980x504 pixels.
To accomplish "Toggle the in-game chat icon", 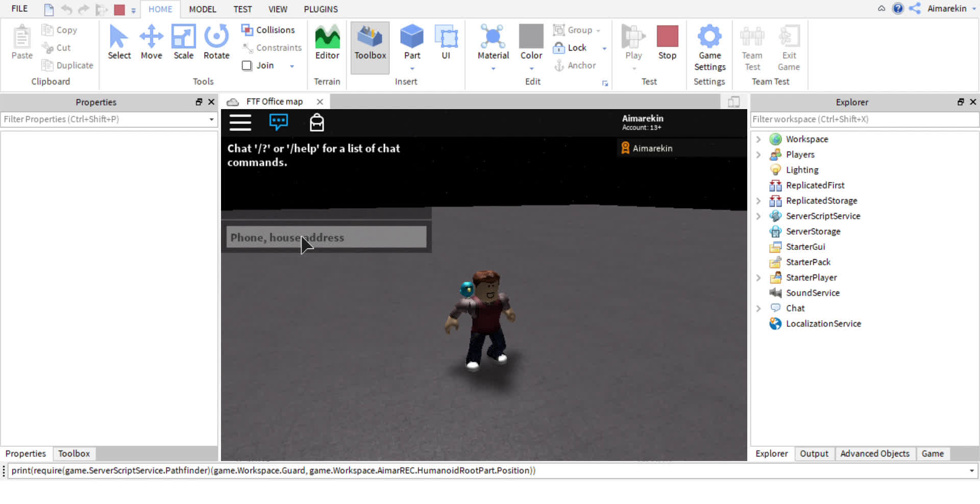I will tap(278, 122).
